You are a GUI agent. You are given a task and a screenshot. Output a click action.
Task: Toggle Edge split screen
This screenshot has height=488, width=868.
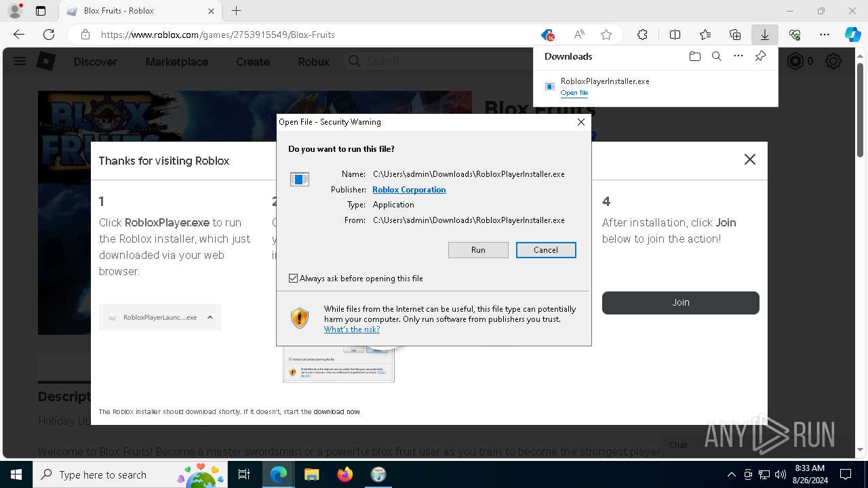tap(675, 35)
